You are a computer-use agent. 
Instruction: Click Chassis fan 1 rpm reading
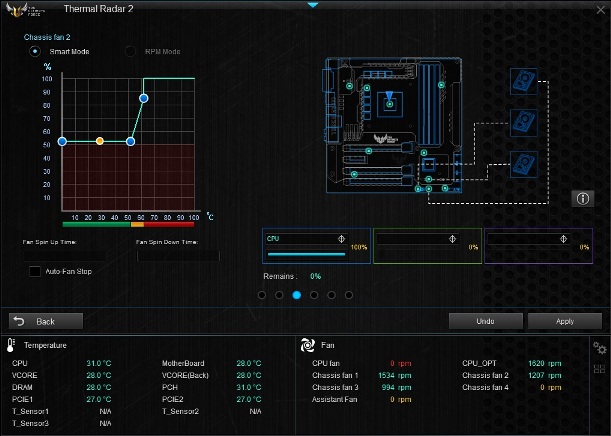(x=395, y=375)
